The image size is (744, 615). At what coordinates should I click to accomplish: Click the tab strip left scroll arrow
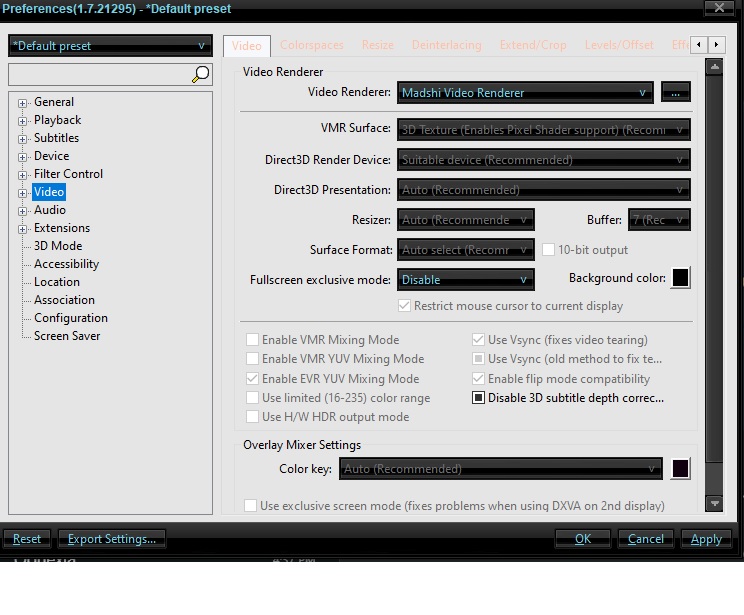coord(699,45)
